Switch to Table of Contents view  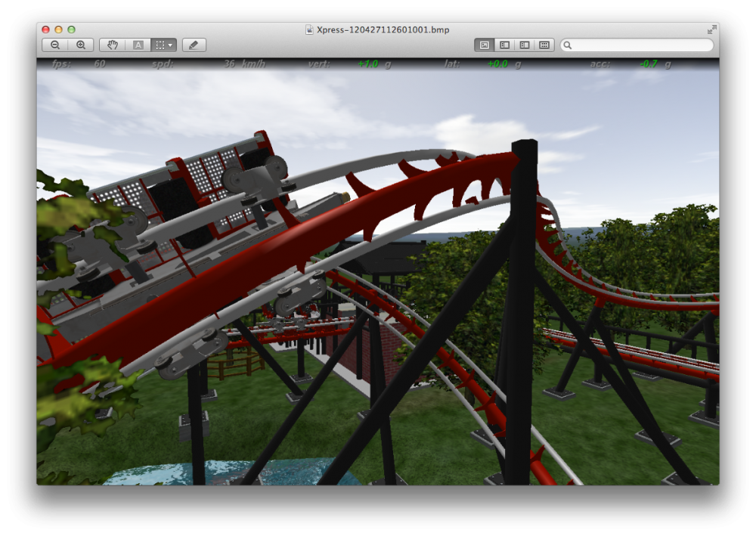pyautogui.click(x=524, y=45)
